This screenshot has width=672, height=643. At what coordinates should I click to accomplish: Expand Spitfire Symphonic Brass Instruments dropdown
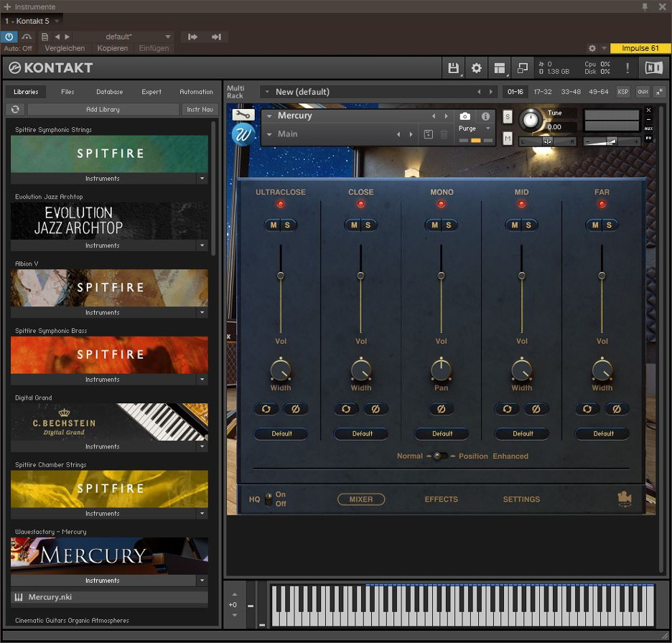tap(202, 380)
